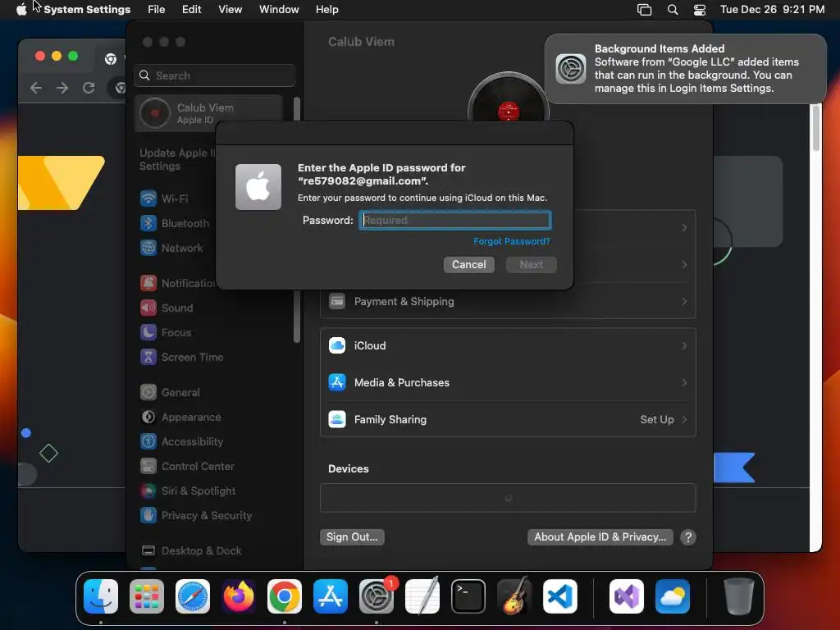
Task: Click the Background Items Added notification
Action: coord(686,69)
